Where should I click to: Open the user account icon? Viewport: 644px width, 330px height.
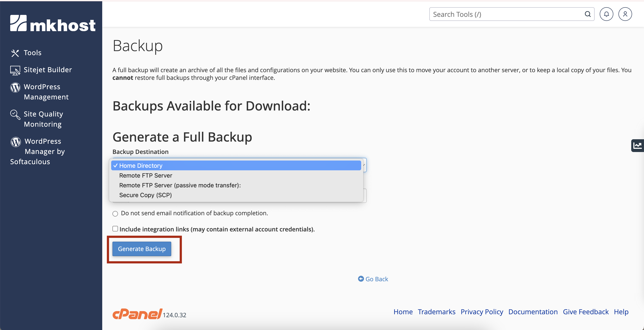coord(625,14)
